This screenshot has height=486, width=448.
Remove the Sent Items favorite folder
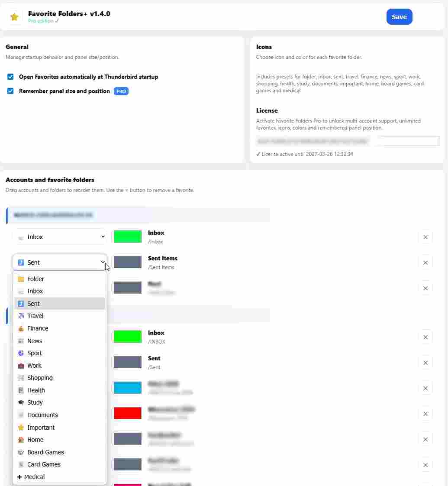(x=425, y=262)
